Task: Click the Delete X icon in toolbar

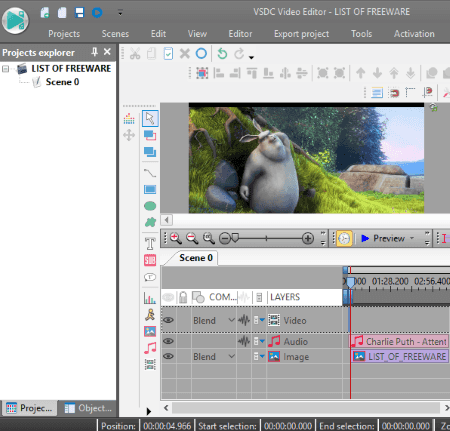Action: click(x=185, y=54)
